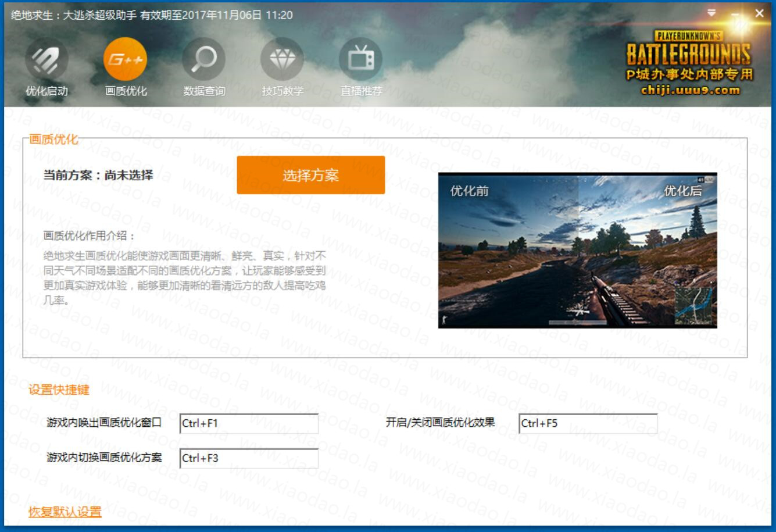Open the 直播推荐 TV icon

pos(361,59)
